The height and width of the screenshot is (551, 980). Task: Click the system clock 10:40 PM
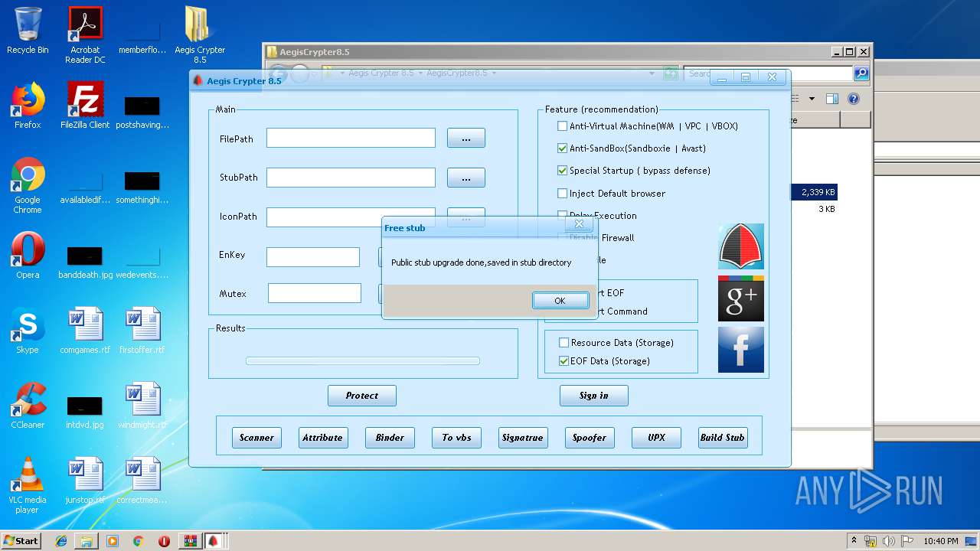click(941, 541)
